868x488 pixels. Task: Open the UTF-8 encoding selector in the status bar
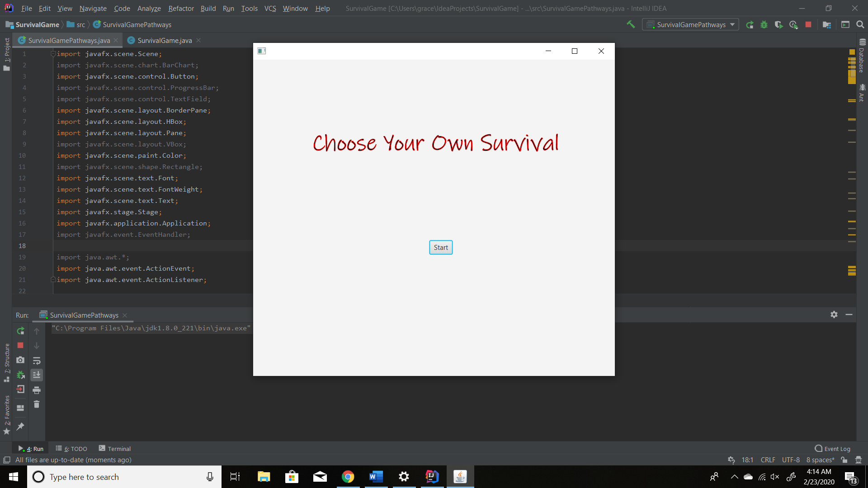(x=791, y=460)
